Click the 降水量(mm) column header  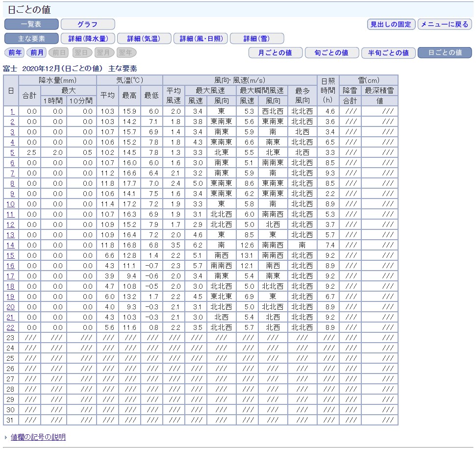click(x=58, y=80)
